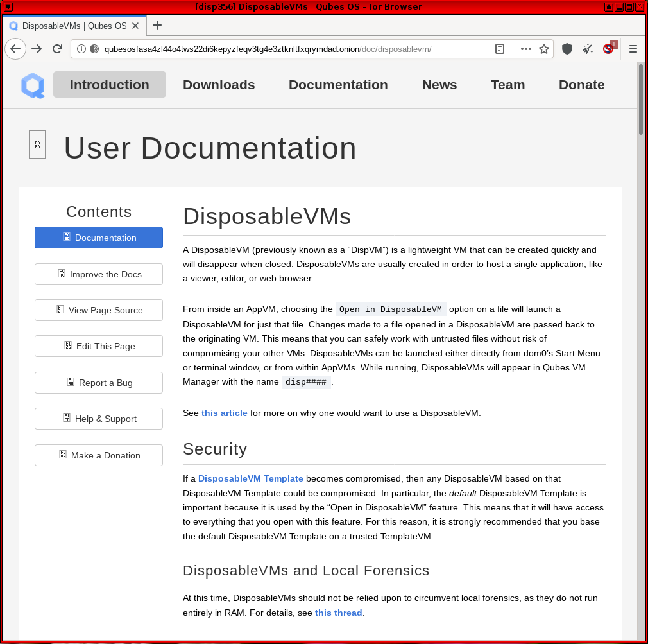The image size is (648, 644).
Task: Click the Report a Bug button
Action: tap(99, 383)
